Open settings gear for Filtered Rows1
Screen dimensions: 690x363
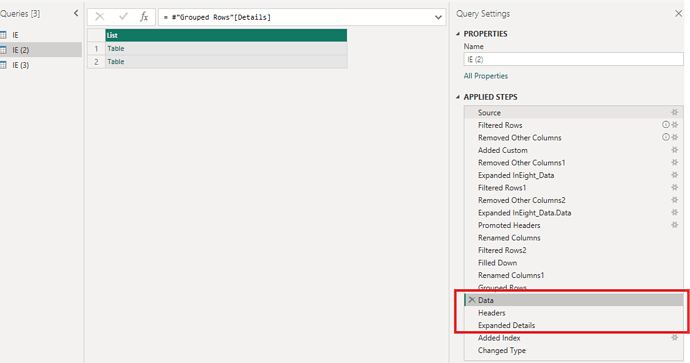675,187
